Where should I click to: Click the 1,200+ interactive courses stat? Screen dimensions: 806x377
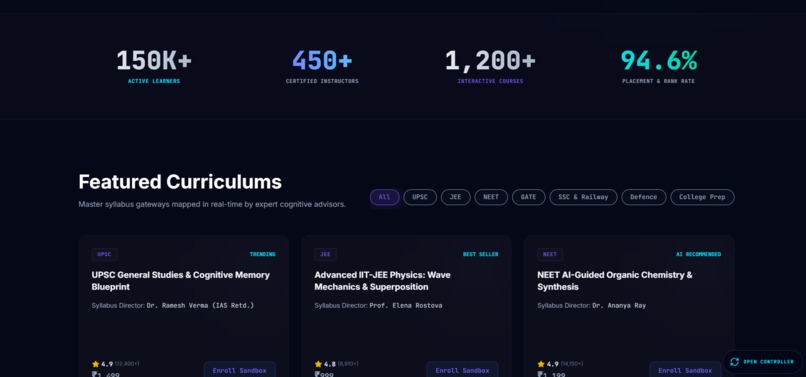click(490, 61)
